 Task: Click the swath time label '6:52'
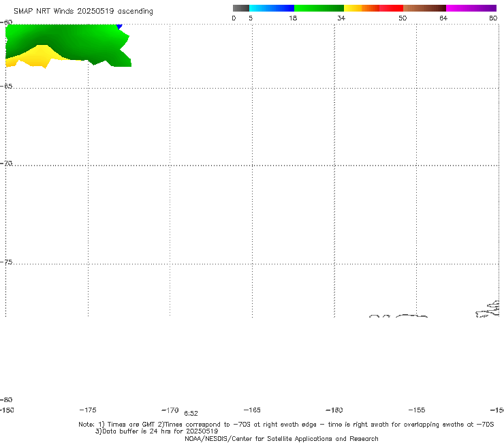coord(191,414)
